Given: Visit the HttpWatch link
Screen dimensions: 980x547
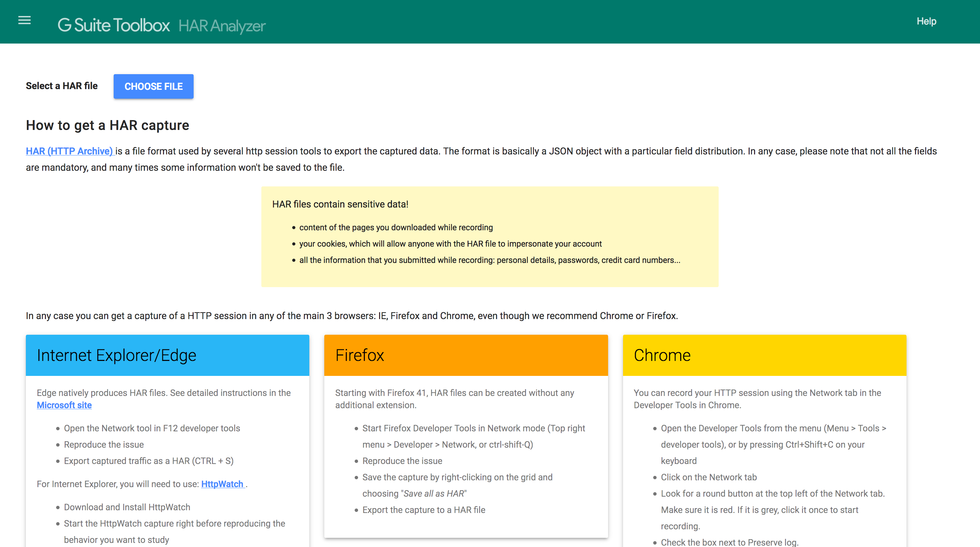Looking at the screenshot, I should tap(222, 484).
